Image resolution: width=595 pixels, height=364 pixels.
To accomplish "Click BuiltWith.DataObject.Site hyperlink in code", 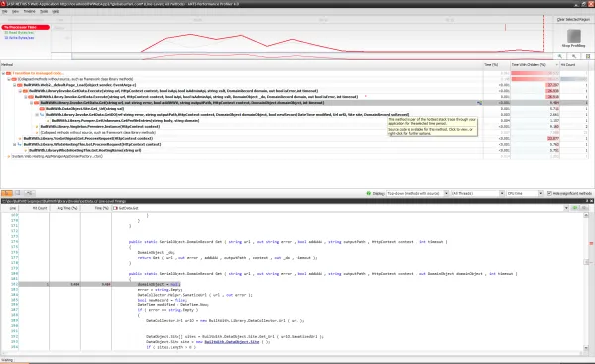I will [x=232, y=342].
